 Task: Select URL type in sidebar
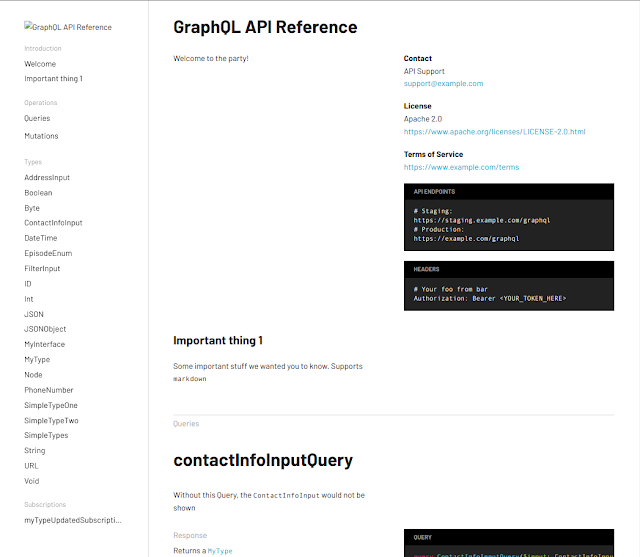pyautogui.click(x=31, y=466)
